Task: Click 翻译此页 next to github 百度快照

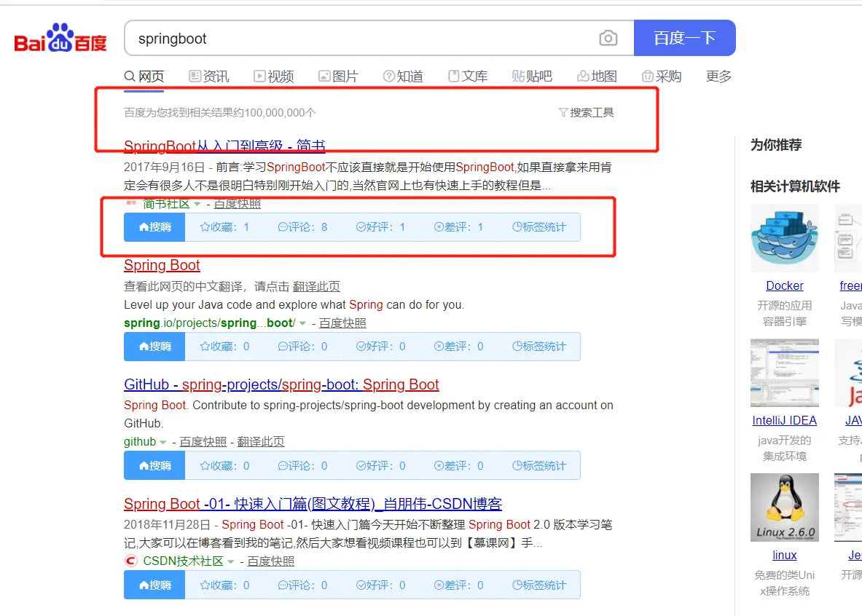Action: click(x=261, y=442)
